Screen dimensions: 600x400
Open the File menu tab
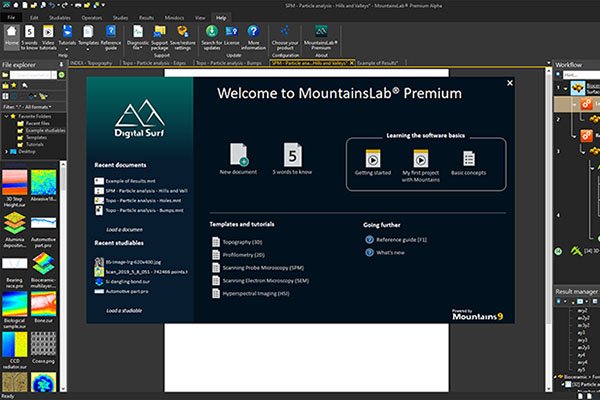tap(11, 18)
